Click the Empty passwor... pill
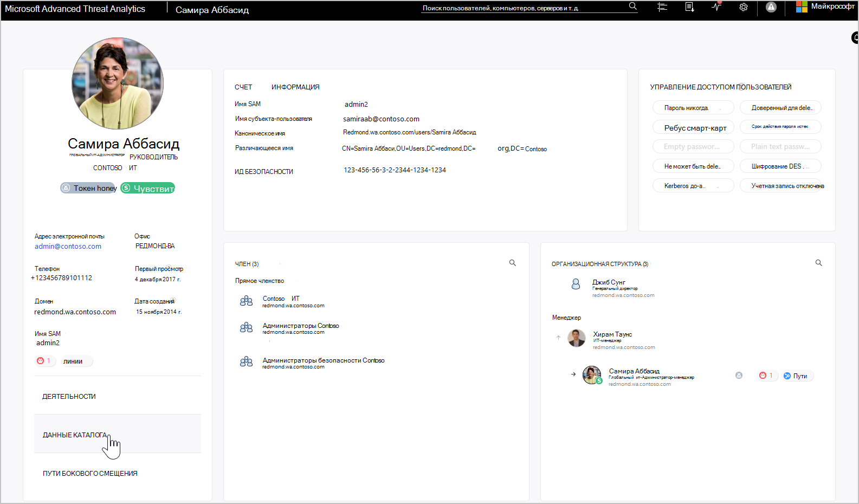 point(693,147)
